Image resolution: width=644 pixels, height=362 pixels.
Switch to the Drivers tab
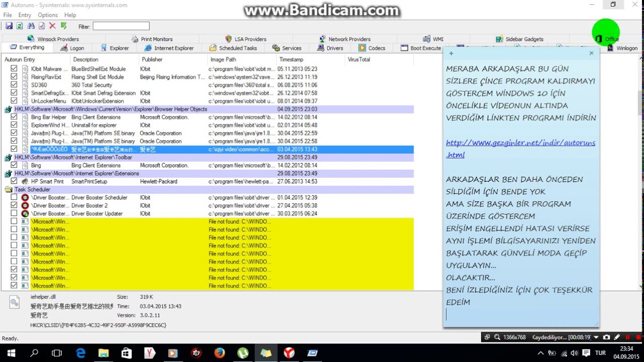click(330, 48)
